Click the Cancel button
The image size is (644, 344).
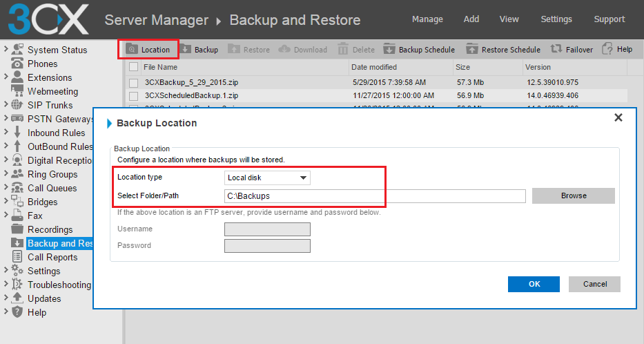(594, 284)
